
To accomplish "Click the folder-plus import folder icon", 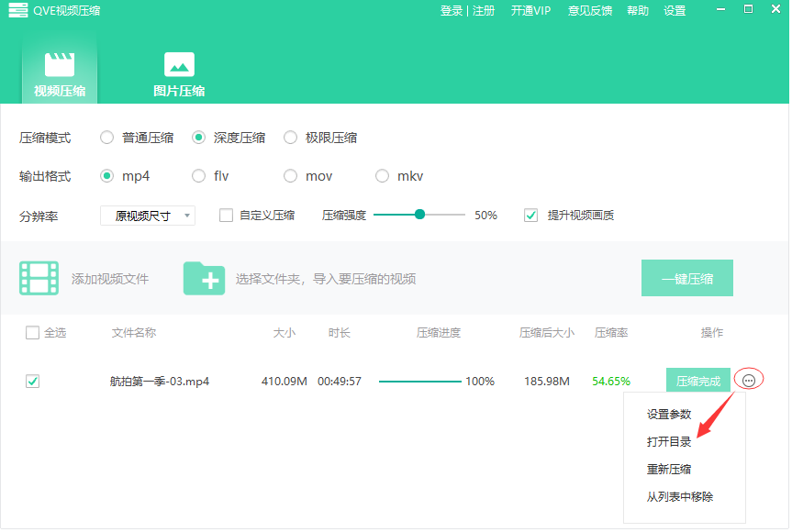I will click(204, 278).
